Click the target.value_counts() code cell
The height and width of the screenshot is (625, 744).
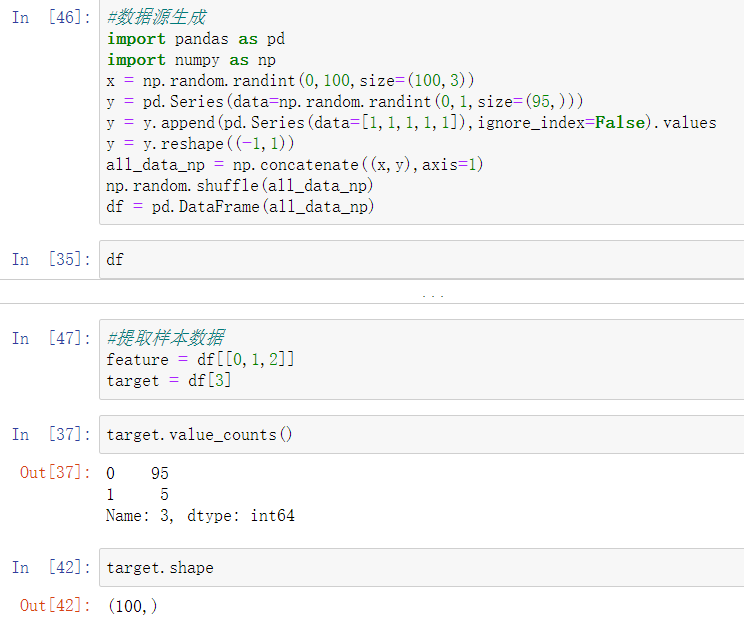click(x=421, y=434)
